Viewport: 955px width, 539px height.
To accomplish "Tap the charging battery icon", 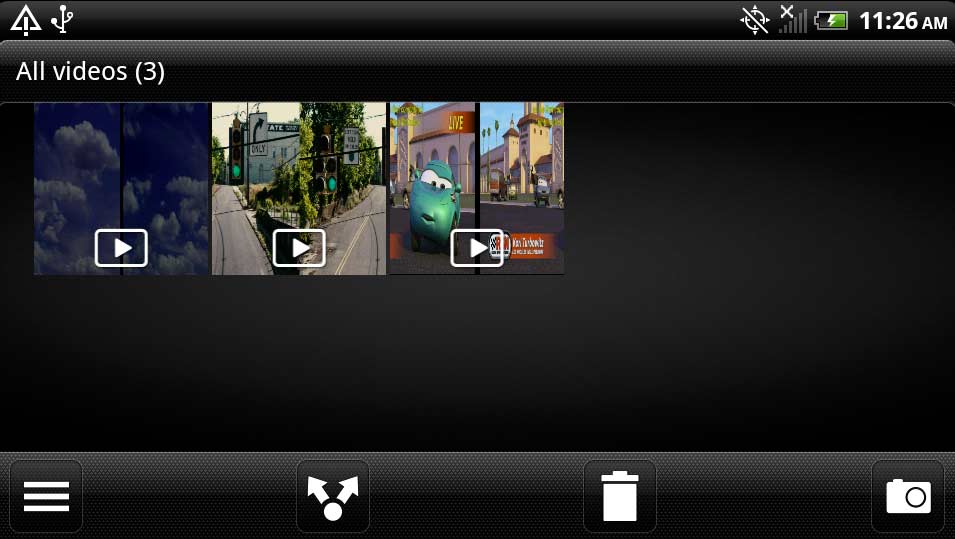I will pos(831,21).
